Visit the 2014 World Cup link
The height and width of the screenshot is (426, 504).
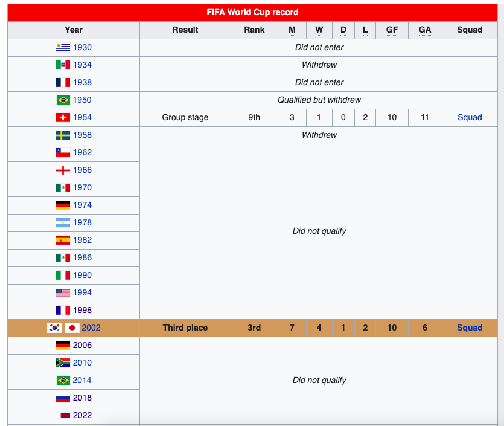click(x=82, y=380)
